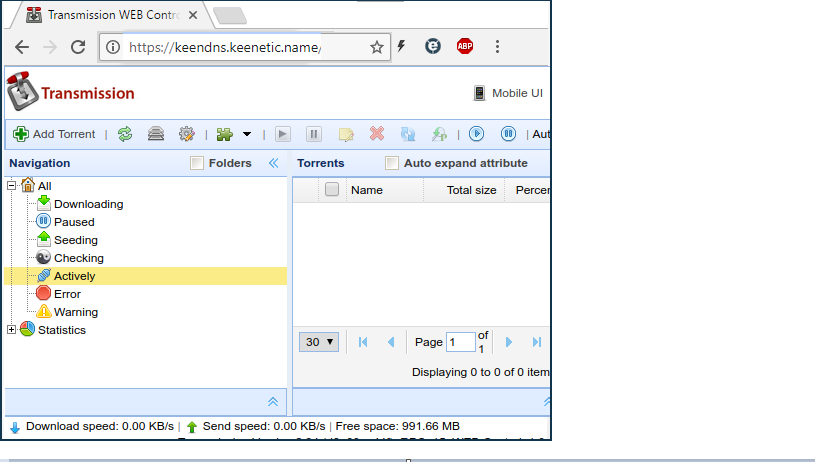Screen dimensions: 815x462
Task: Click the start all torrents icon
Action: click(x=477, y=134)
